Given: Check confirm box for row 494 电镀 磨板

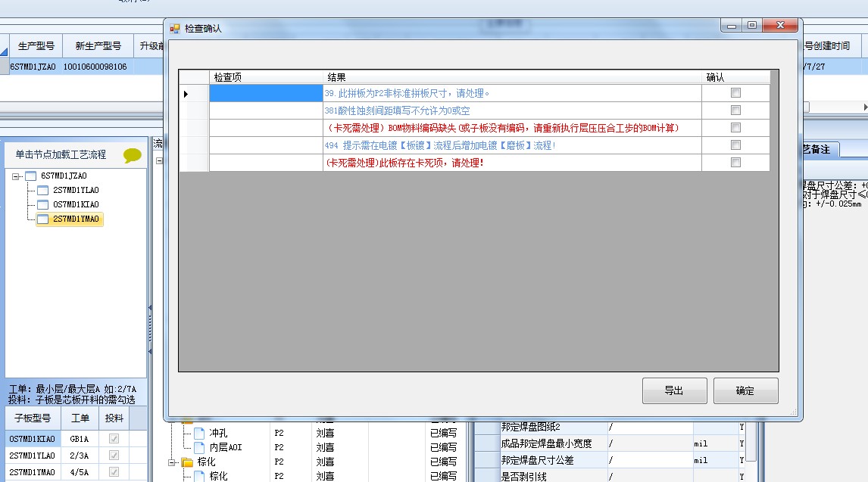Looking at the screenshot, I should [735, 145].
